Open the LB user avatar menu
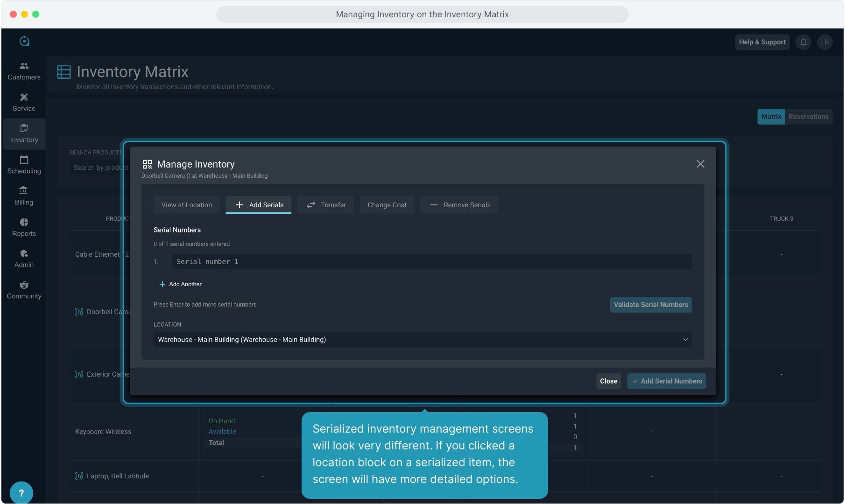 click(x=824, y=42)
